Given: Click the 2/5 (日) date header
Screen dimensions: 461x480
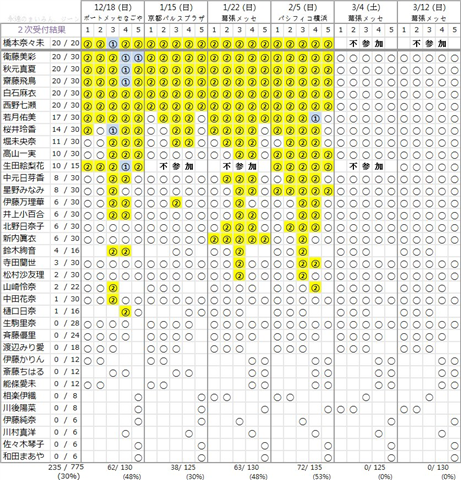Looking at the screenshot, I should point(303,7).
